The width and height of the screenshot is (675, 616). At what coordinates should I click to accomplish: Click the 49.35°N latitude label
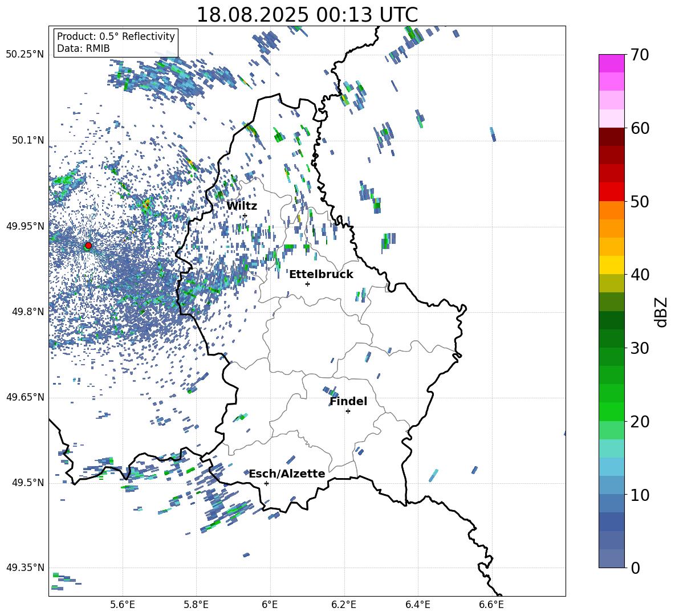tap(25, 568)
